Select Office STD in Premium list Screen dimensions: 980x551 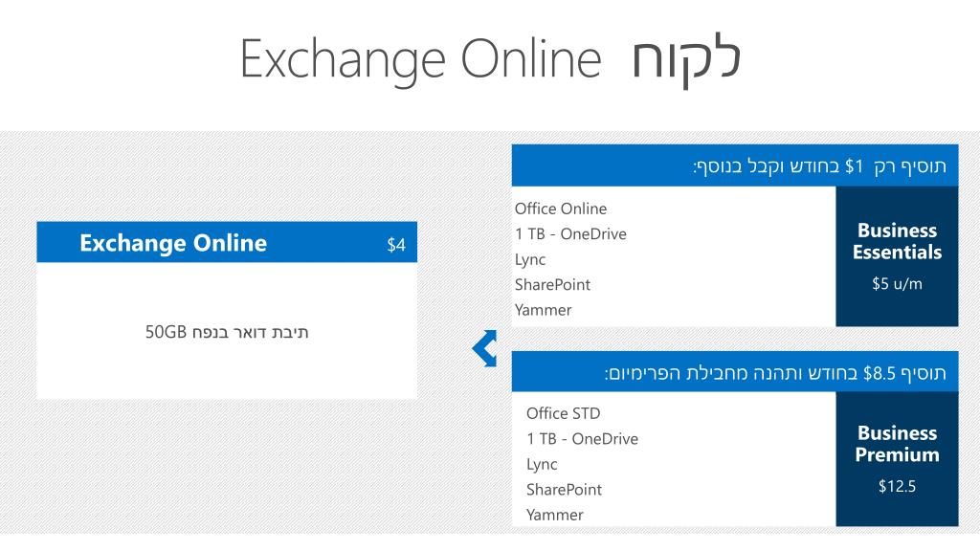563,413
